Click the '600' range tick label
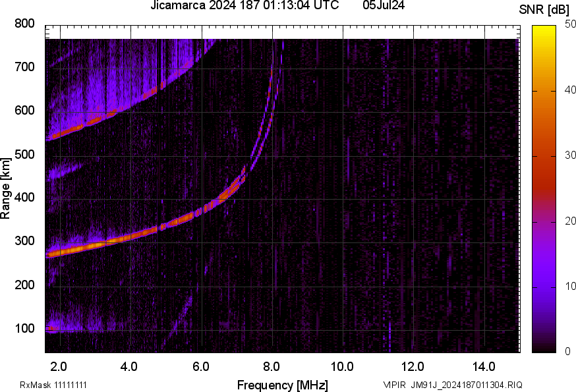This screenshot has height=392, width=576. 24,111
